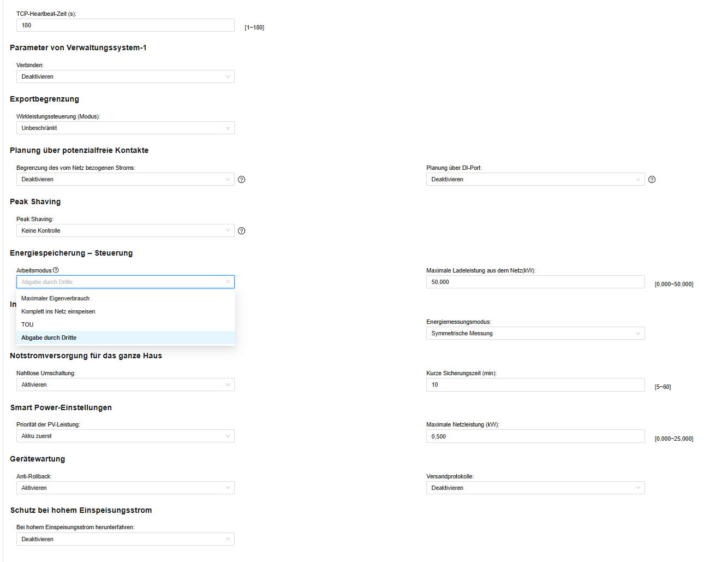Screen dimensions: 728x562
Task: Expand the Bei hohem Einspeisungsstrom herunterfahren dropdown
Action: 126,539
